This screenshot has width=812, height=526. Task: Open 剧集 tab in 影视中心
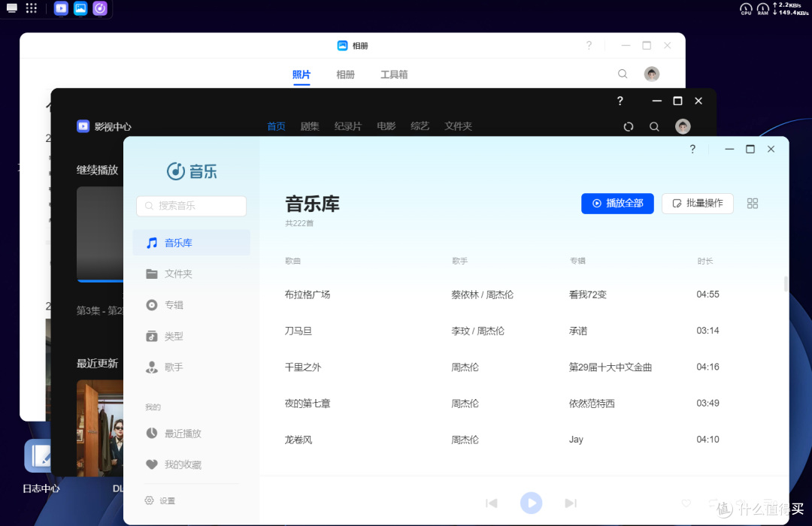[310, 126]
